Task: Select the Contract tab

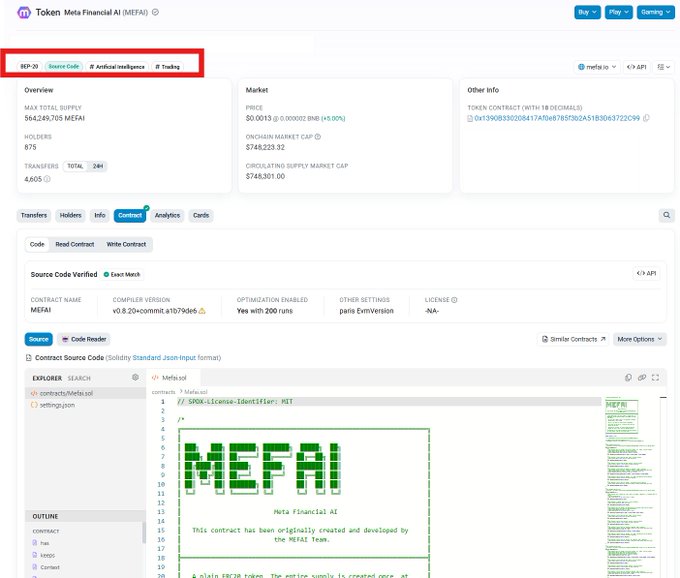Action: (130, 216)
